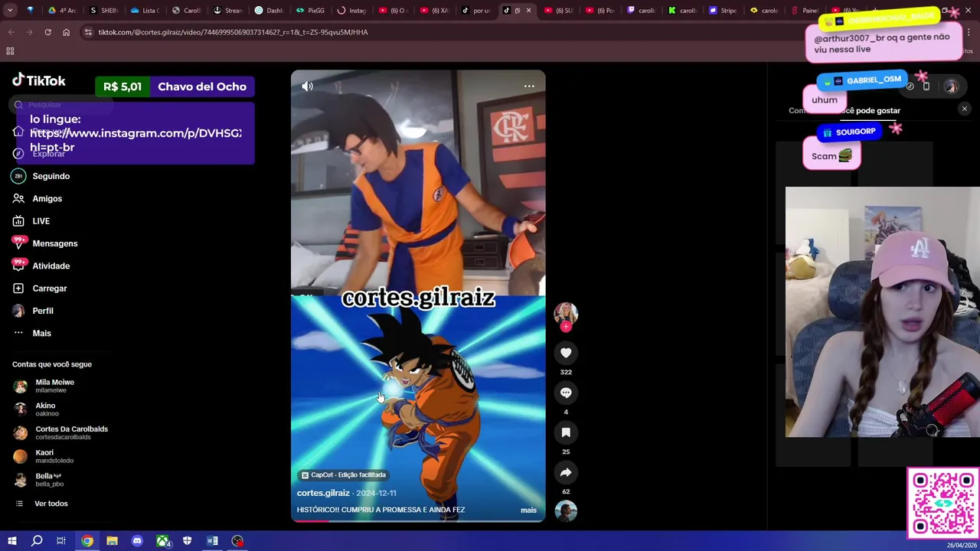The height and width of the screenshot is (551, 980).
Task: Close the side panel with the X
Action: click(x=965, y=109)
